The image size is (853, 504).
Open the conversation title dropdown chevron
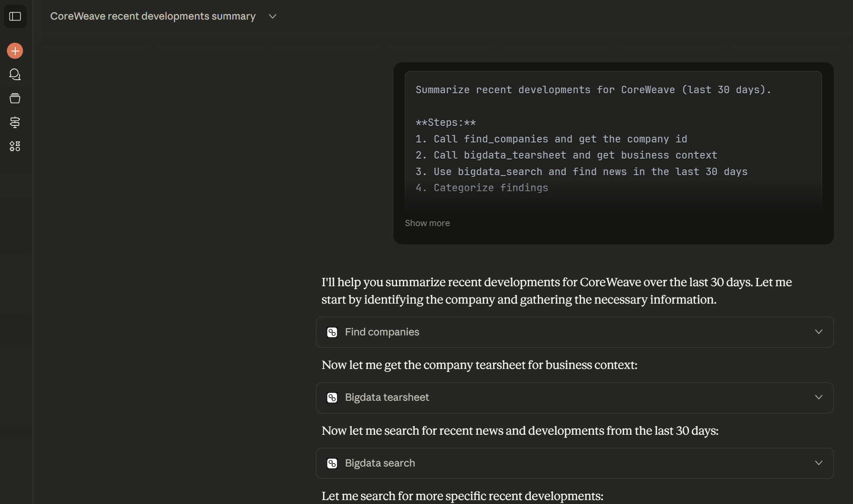(x=272, y=16)
